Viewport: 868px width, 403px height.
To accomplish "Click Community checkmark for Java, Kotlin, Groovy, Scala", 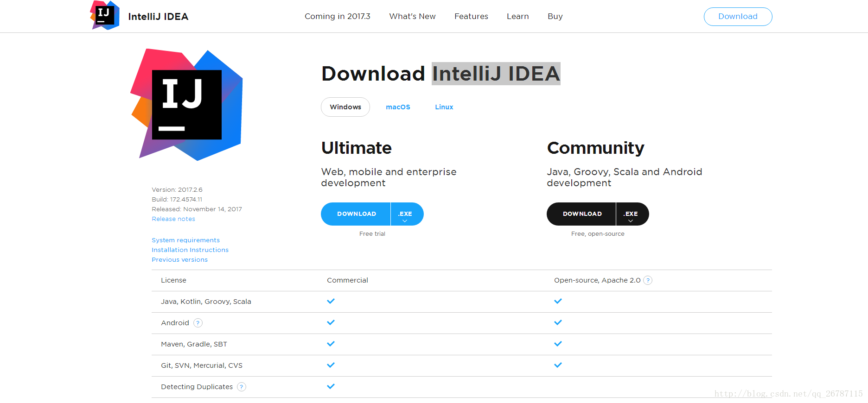I will tap(558, 301).
